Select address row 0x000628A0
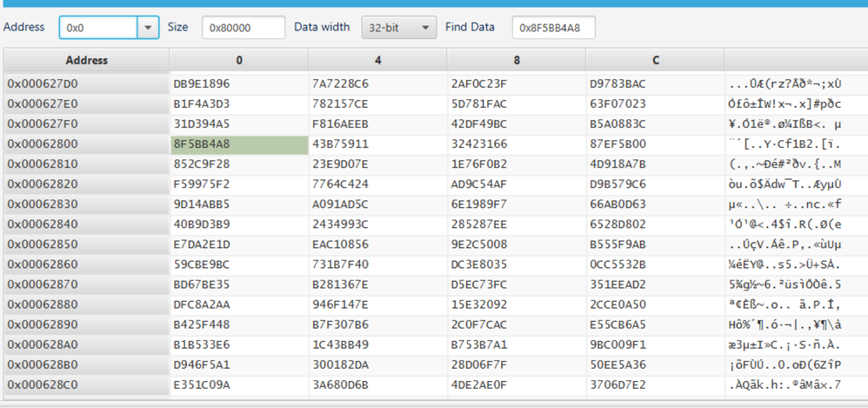The width and height of the screenshot is (868, 408). pyautogui.click(x=87, y=344)
